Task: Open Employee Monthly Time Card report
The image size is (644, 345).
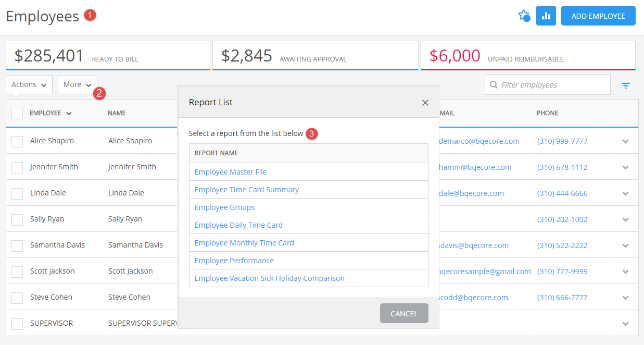Action: tap(244, 243)
